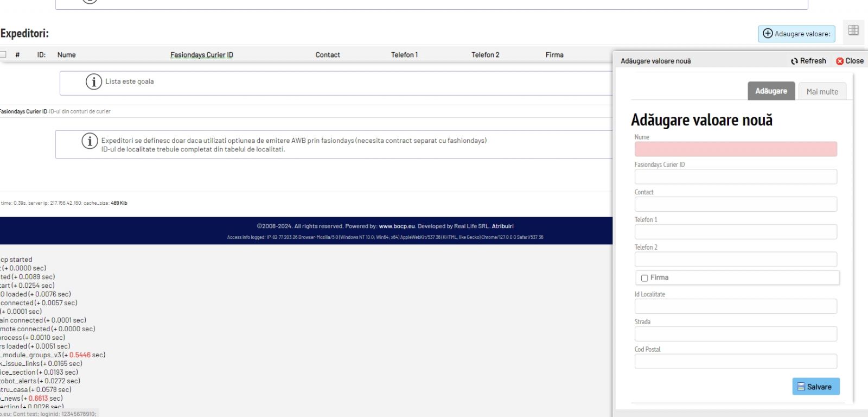
Task: Click the Cod Postal input field
Action: (735, 362)
